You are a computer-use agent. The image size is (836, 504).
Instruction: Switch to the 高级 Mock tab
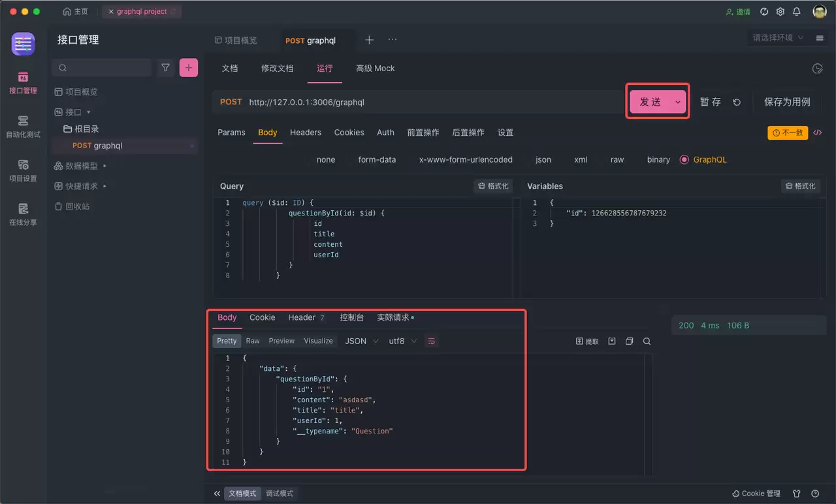click(375, 68)
